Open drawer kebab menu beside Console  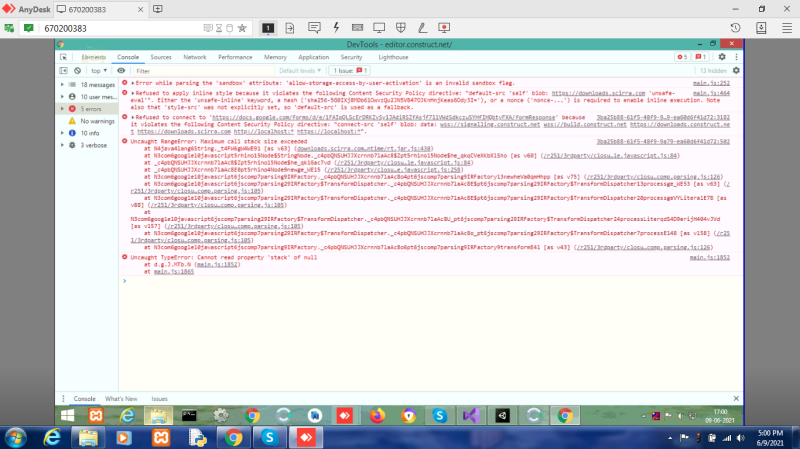tap(63, 399)
